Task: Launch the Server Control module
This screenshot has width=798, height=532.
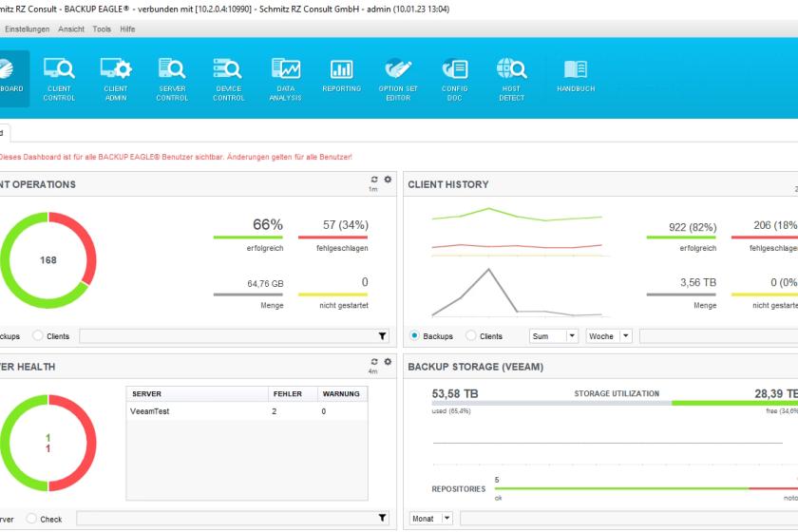Action: point(172,79)
